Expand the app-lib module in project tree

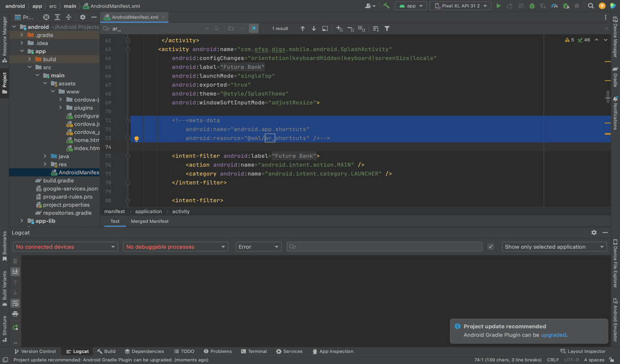pyautogui.click(x=22, y=221)
